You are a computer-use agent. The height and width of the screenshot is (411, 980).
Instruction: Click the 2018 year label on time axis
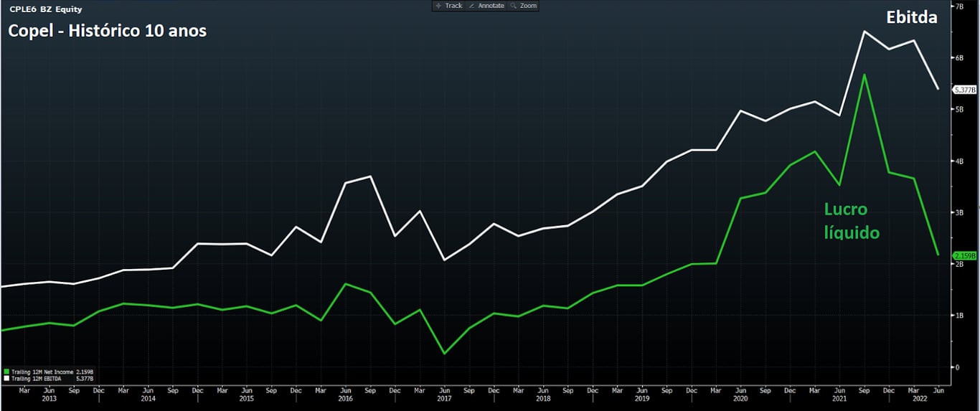tap(542, 398)
